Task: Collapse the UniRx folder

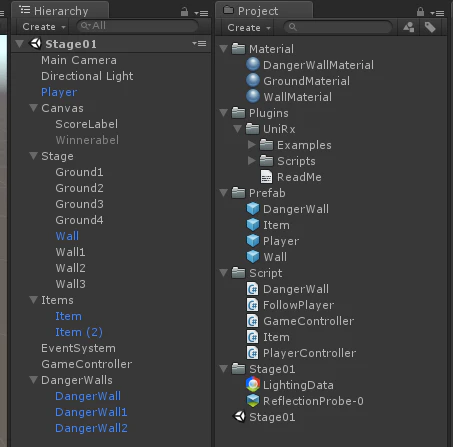Action: click(x=238, y=129)
